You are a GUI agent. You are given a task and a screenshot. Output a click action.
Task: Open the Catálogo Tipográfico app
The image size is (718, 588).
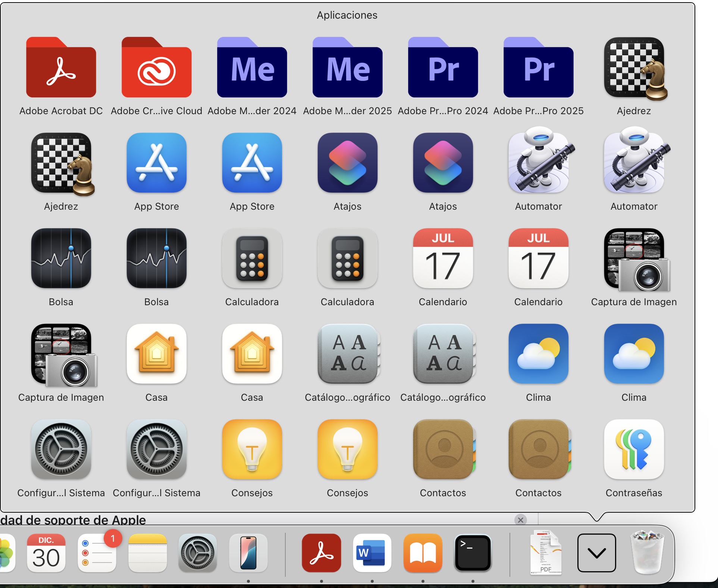tap(348, 354)
